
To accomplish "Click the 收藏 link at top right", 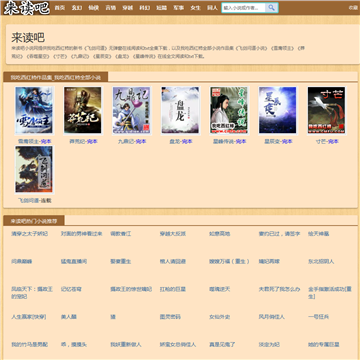I will point(353,8).
